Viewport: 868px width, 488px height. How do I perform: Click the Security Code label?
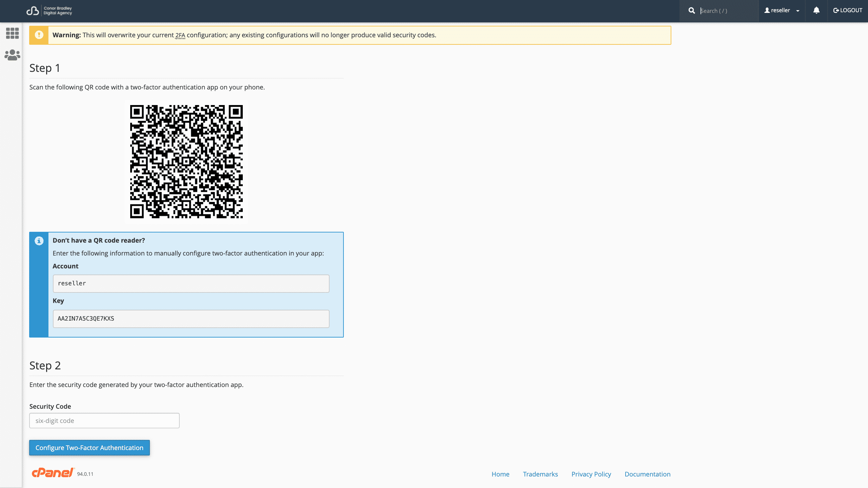point(50,406)
